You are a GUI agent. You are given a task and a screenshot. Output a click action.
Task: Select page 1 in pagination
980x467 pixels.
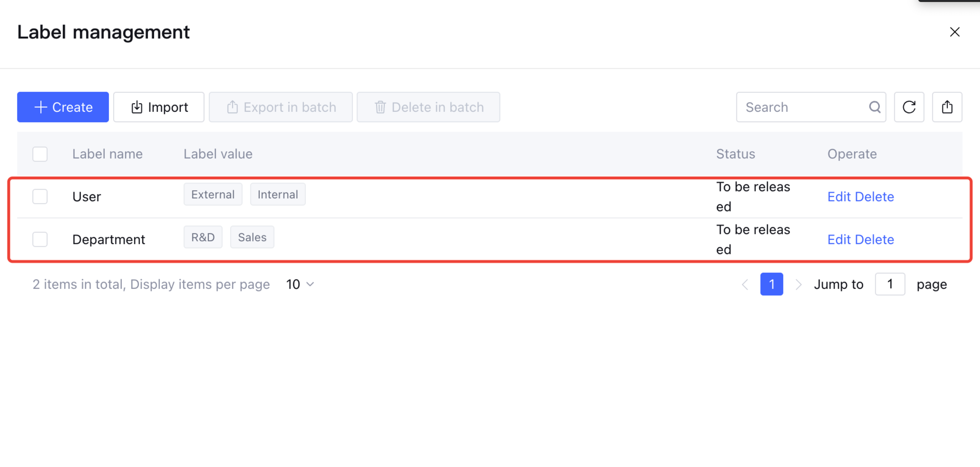point(772,284)
